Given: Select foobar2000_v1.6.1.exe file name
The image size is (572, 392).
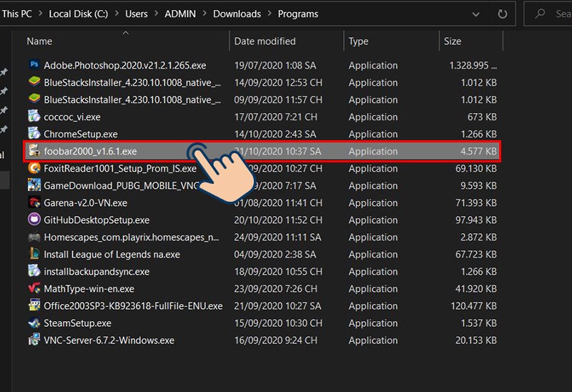Looking at the screenshot, I should 90,151.
